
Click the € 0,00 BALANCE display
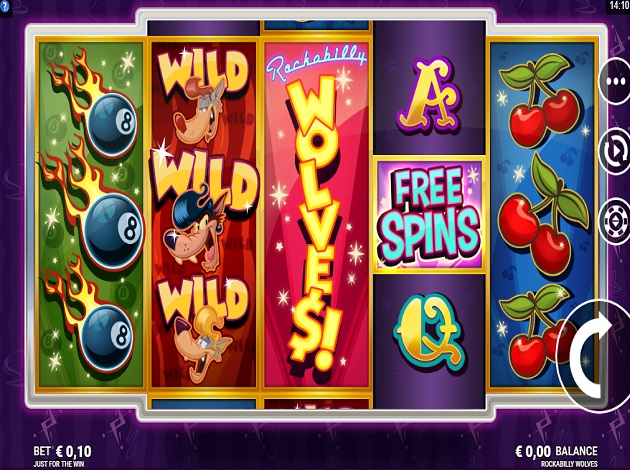556,452
